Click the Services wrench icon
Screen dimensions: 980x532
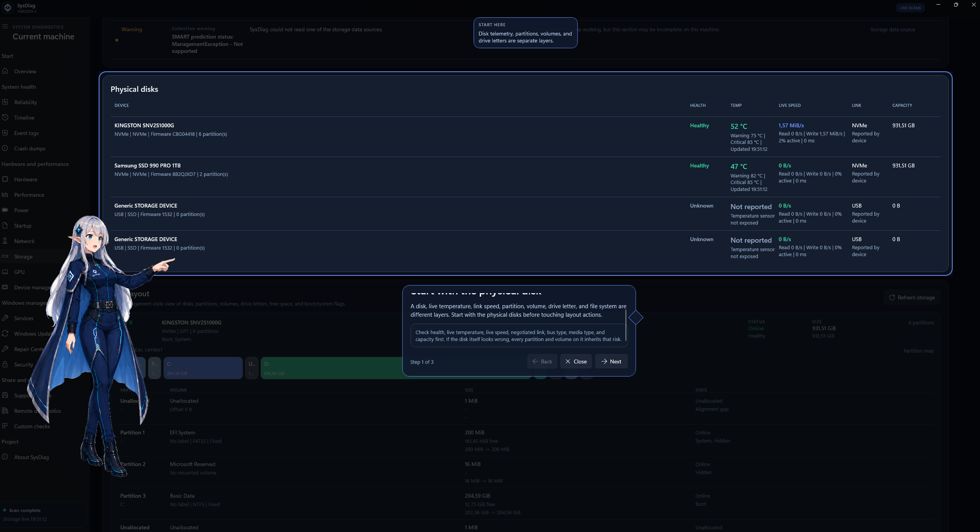click(5, 318)
